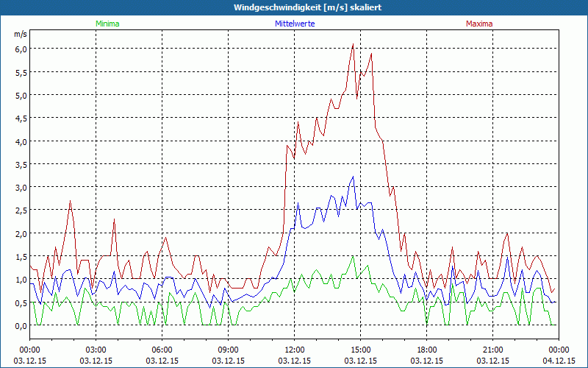Viewport: 588px width, 368px height.
Task: Click the y-axis value '5,5'
Action: point(21,72)
